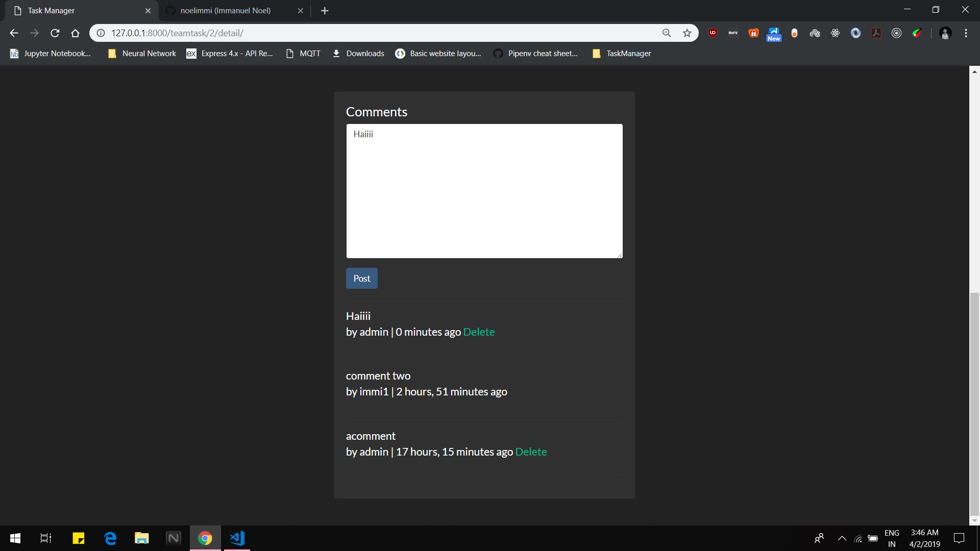Image resolution: width=980 pixels, height=551 pixels.
Task: Open the Express 4.x API Reference bookmark
Action: pyautogui.click(x=230, y=54)
